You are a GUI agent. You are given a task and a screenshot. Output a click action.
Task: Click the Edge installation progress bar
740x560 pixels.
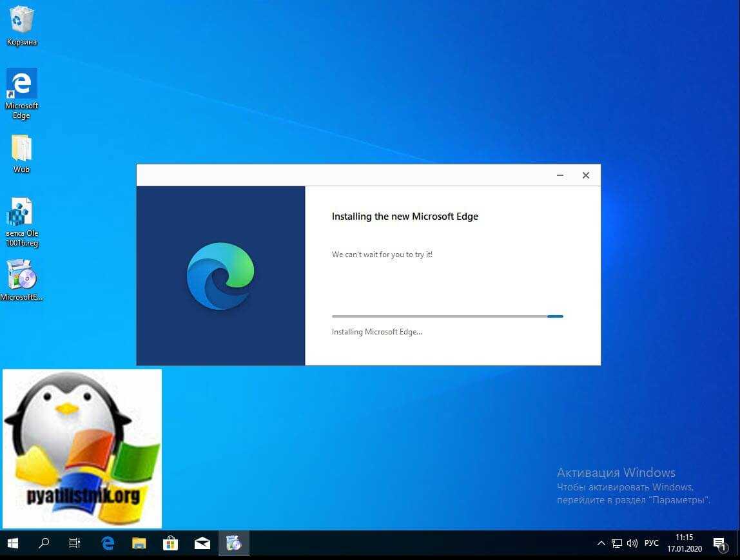pyautogui.click(x=447, y=316)
